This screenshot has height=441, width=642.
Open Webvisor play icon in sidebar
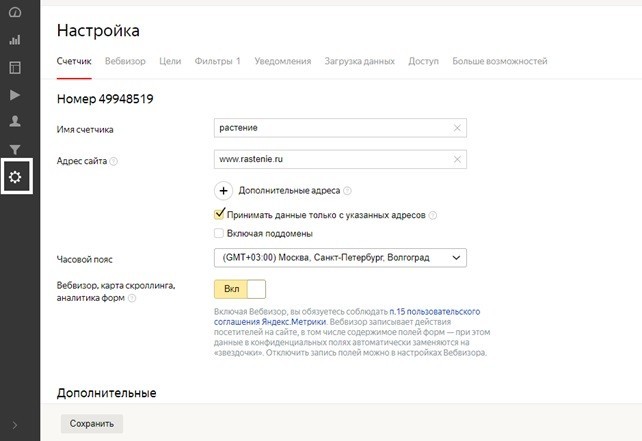(x=15, y=95)
